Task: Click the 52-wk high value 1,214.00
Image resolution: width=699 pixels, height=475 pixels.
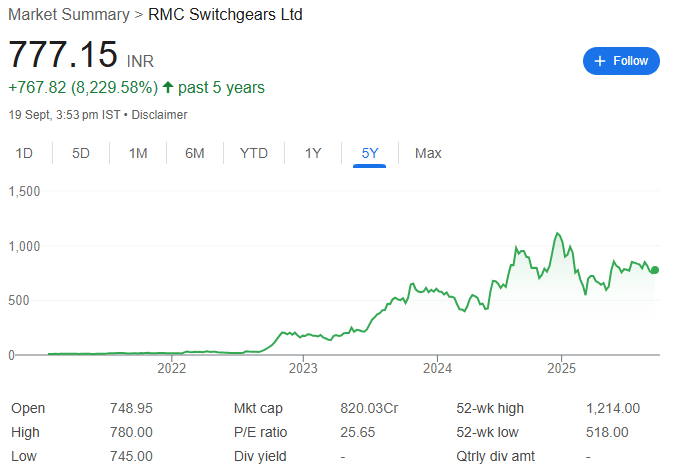Action: pos(613,408)
